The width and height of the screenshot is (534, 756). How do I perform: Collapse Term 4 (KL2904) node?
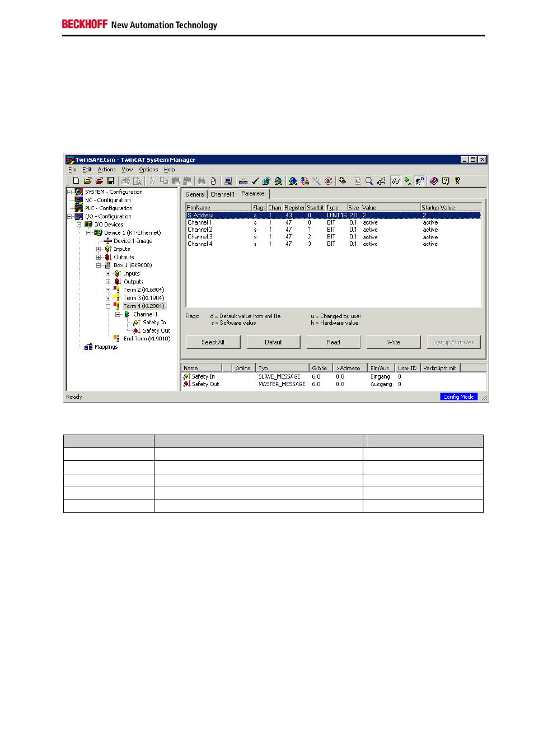pos(108,306)
